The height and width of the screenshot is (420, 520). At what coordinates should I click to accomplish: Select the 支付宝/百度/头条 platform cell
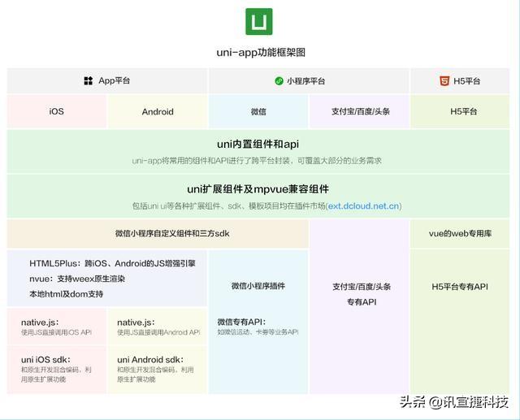pyautogui.click(x=360, y=111)
